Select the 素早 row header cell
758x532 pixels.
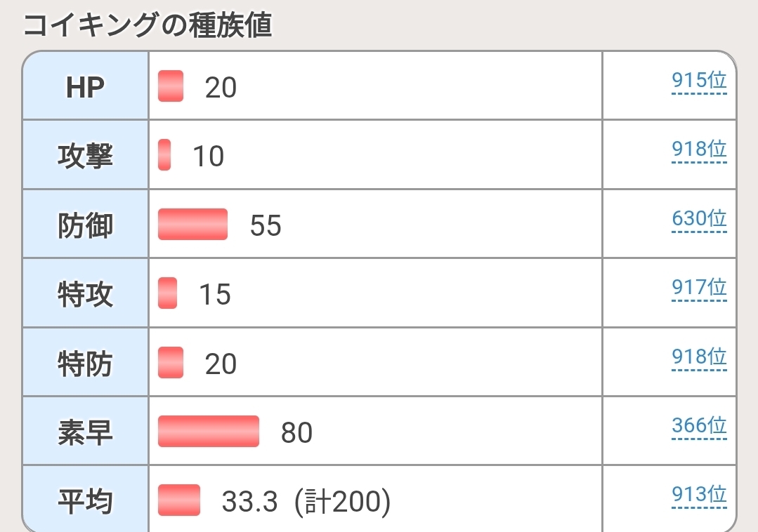pyautogui.click(x=85, y=431)
